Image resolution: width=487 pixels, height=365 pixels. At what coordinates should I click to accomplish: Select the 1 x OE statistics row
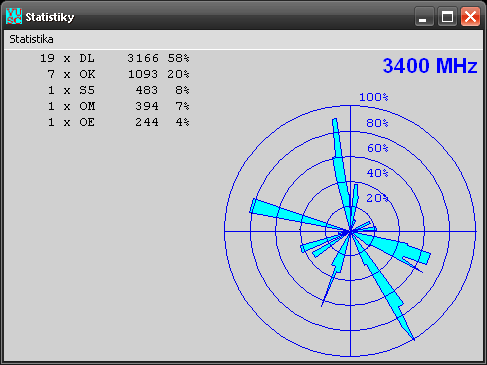click(x=118, y=122)
